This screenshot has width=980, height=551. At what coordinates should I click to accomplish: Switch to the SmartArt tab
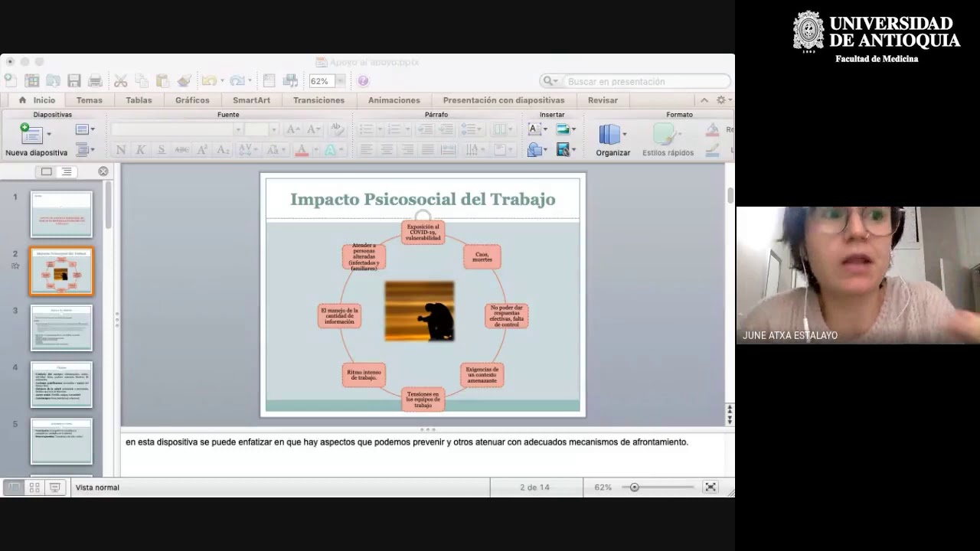[x=251, y=100]
